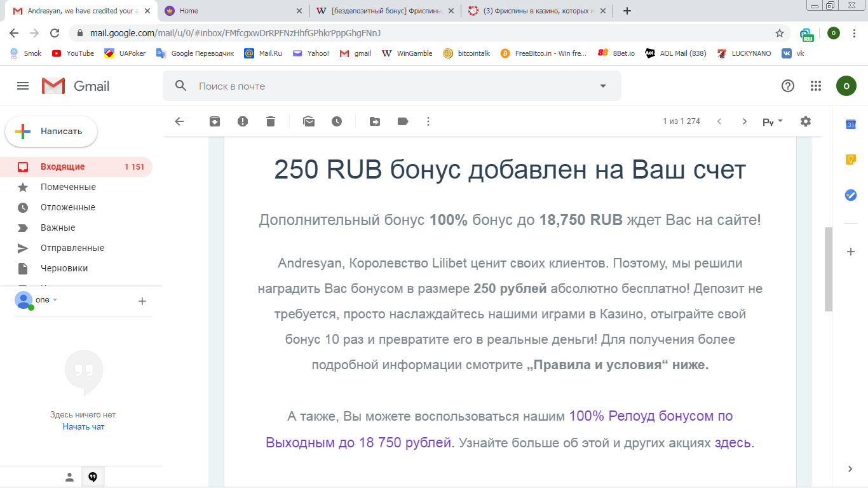The height and width of the screenshot is (488, 868).
Task: Move the email to another folder
Action: [x=374, y=121]
